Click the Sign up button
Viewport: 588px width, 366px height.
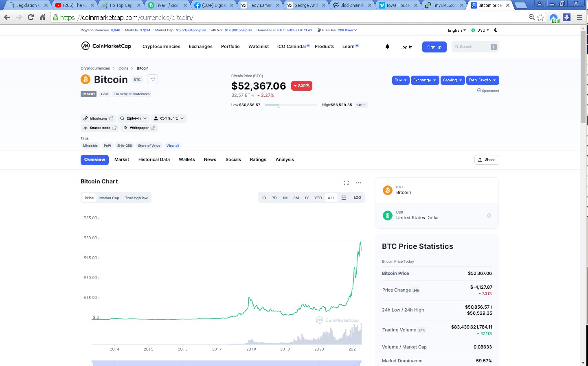pos(434,47)
